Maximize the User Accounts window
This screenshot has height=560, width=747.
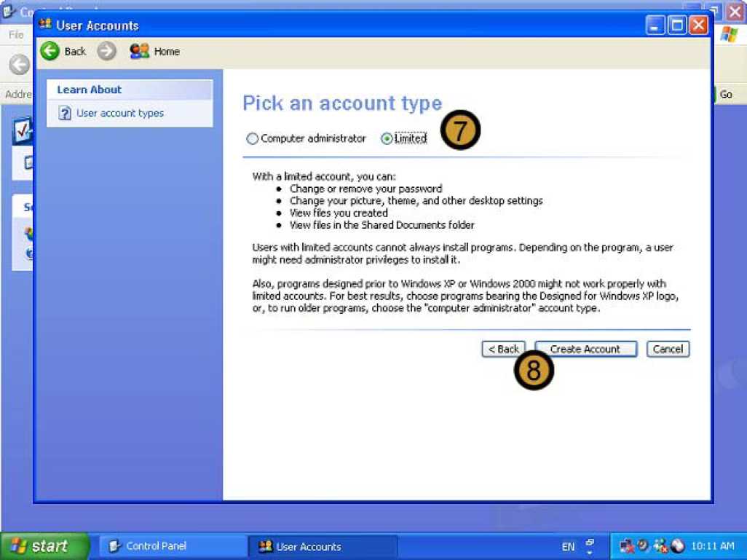(676, 25)
